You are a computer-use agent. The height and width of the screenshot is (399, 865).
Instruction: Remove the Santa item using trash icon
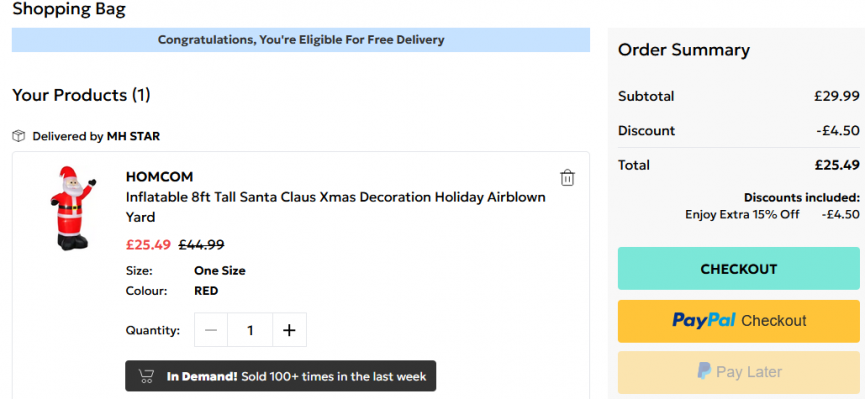point(567,178)
